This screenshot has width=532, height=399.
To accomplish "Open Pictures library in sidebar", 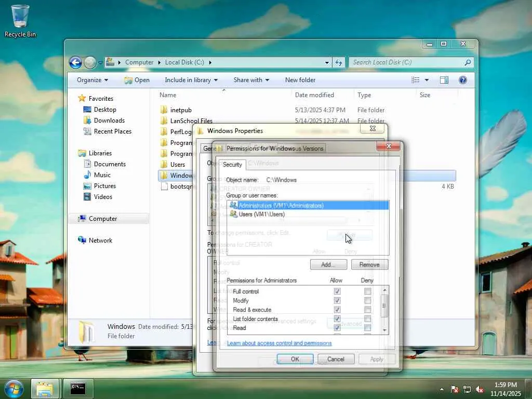I will (x=100, y=186).
